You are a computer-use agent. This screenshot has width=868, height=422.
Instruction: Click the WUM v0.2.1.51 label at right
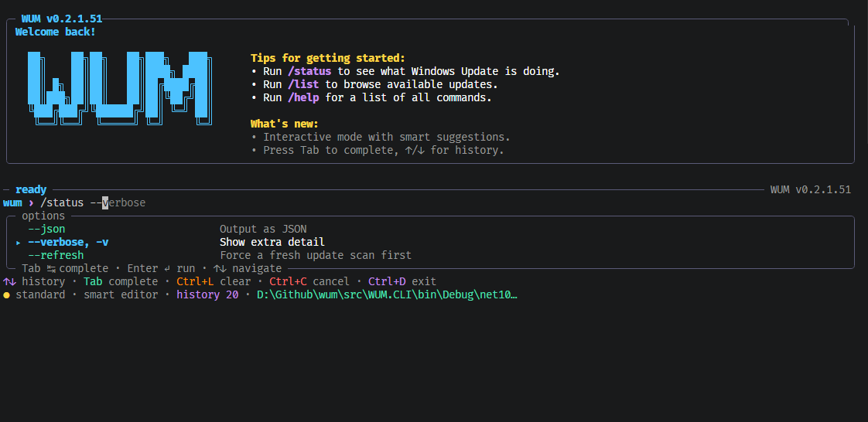pos(811,189)
